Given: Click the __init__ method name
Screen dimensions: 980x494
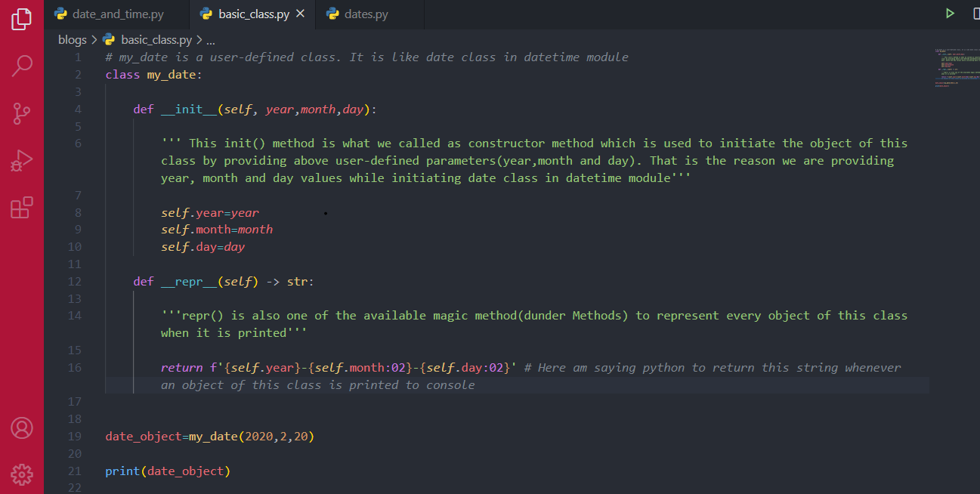Looking at the screenshot, I should tap(189, 109).
